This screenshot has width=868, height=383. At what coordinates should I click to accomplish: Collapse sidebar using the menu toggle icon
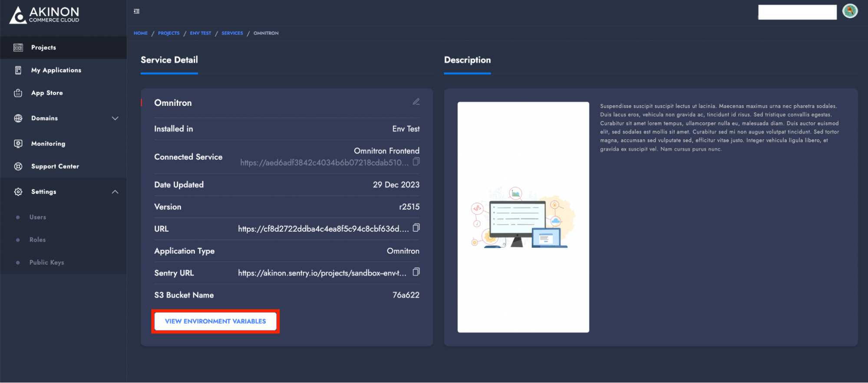click(x=136, y=11)
